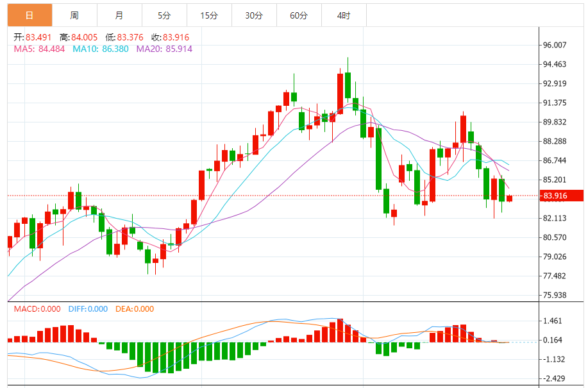588x388 pixels.
Task: Show the 30分 timeframe chart
Action: 254,15
